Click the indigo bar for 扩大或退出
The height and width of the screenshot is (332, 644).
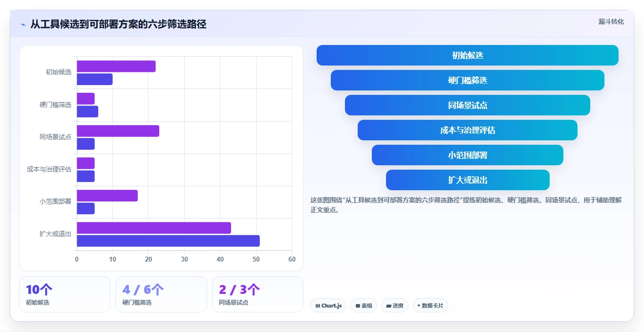point(168,241)
